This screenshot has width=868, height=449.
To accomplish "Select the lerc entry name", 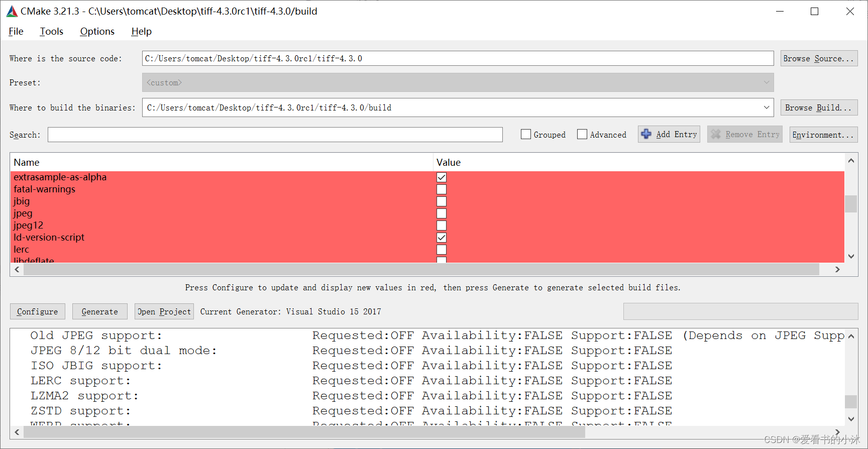I will (22, 250).
